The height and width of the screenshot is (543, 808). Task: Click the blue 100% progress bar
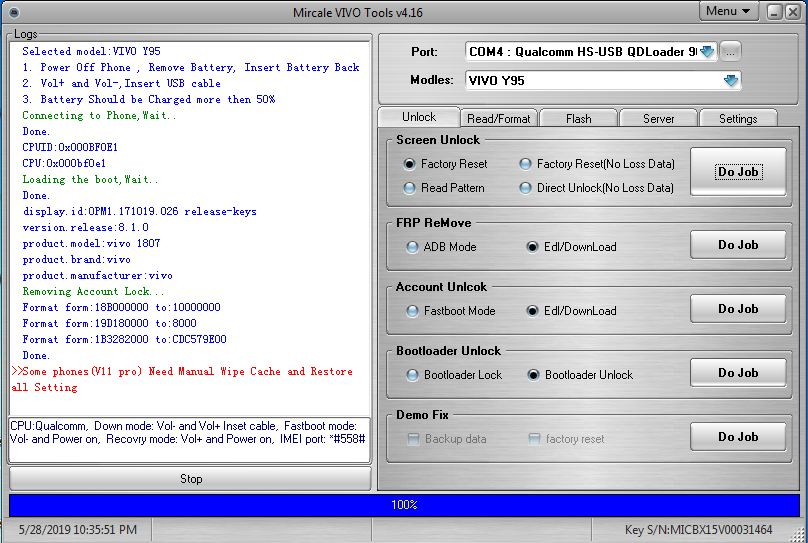[x=404, y=505]
